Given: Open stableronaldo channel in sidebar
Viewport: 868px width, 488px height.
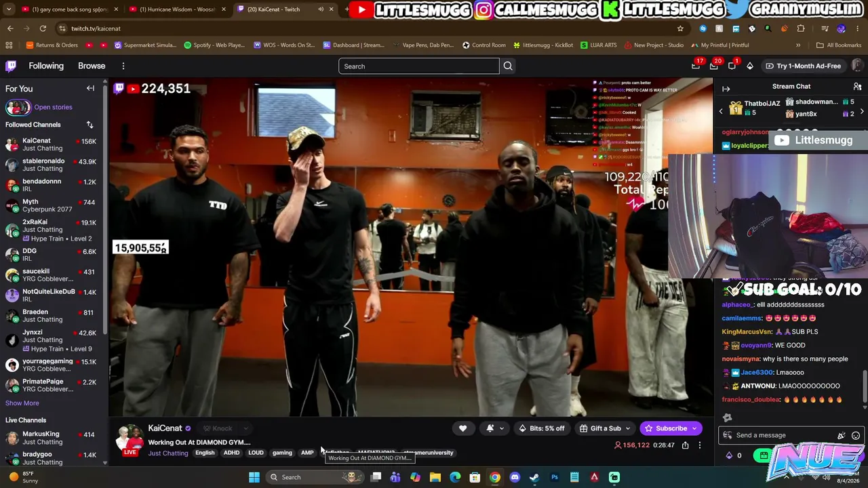Looking at the screenshot, I should point(51,165).
